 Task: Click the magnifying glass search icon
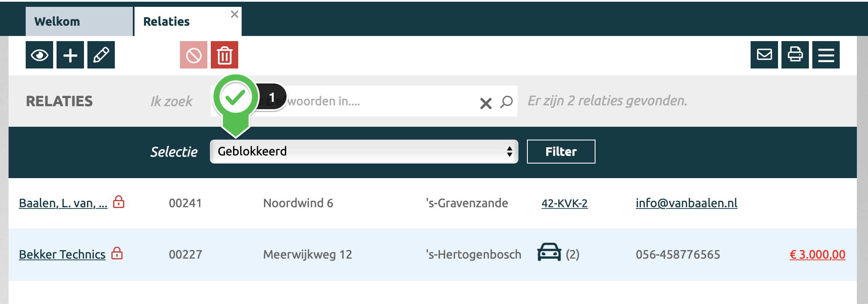pyautogui.click(x=506, y=102)
